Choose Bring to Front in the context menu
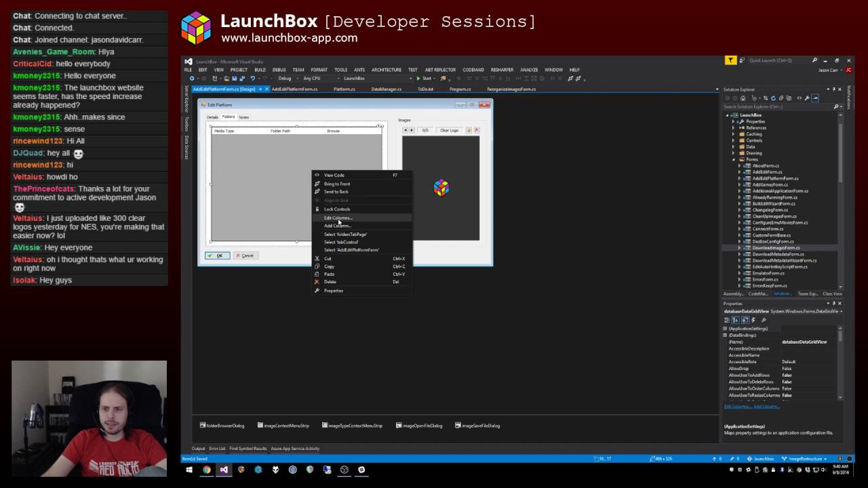The image size is (868, 488). point(361,184)
